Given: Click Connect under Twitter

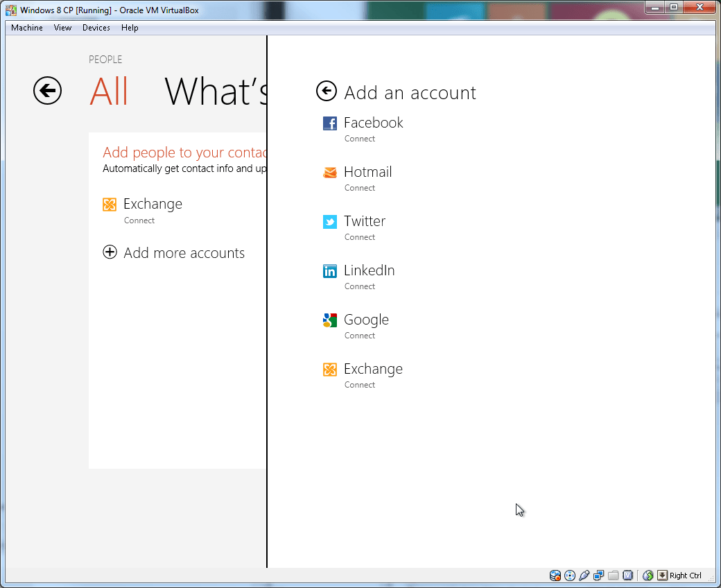Looking at the screenshot, I should point(360,236).
